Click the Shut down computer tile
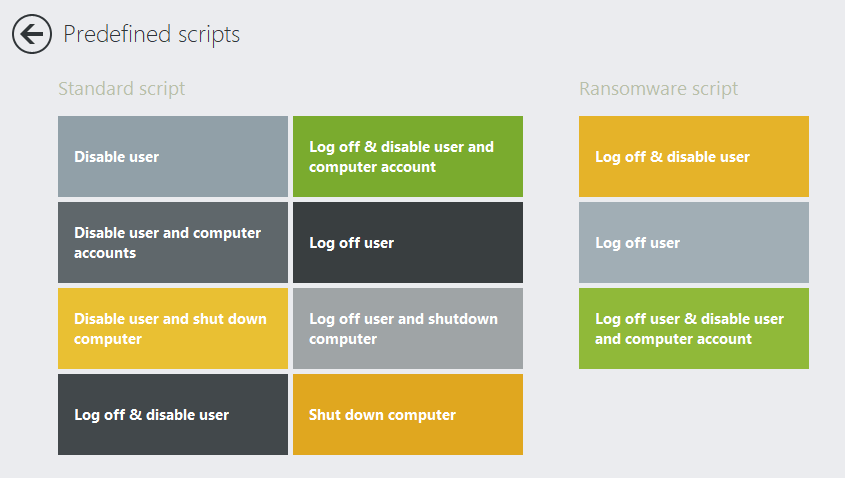This screenshot has width=845, height=478. point(407,415)
